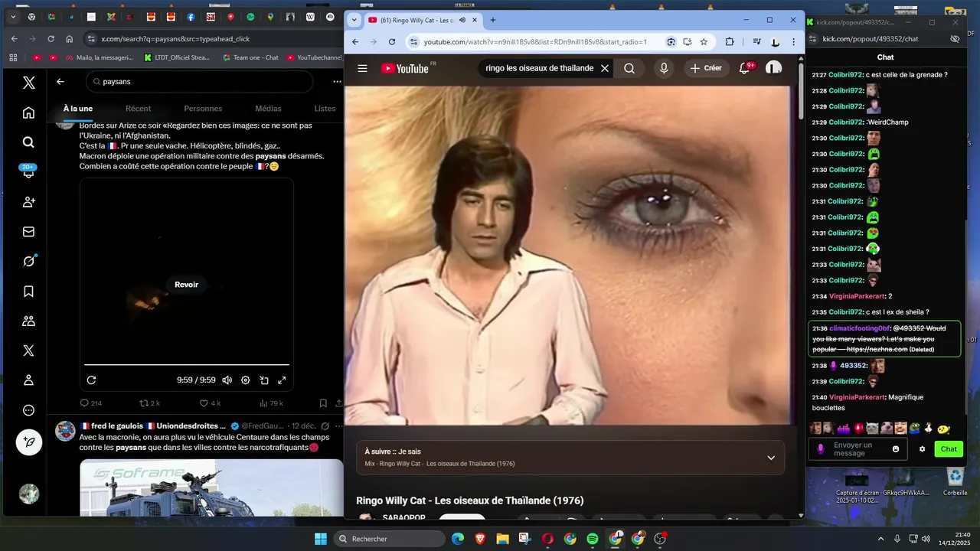Mute the tweet video volume icon

(227, 380)
